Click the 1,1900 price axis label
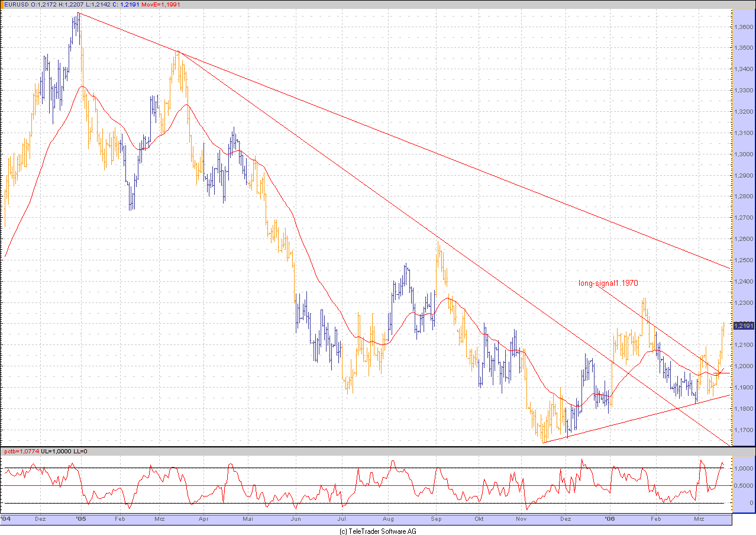The image size is (756, 535). pos(744,388)
